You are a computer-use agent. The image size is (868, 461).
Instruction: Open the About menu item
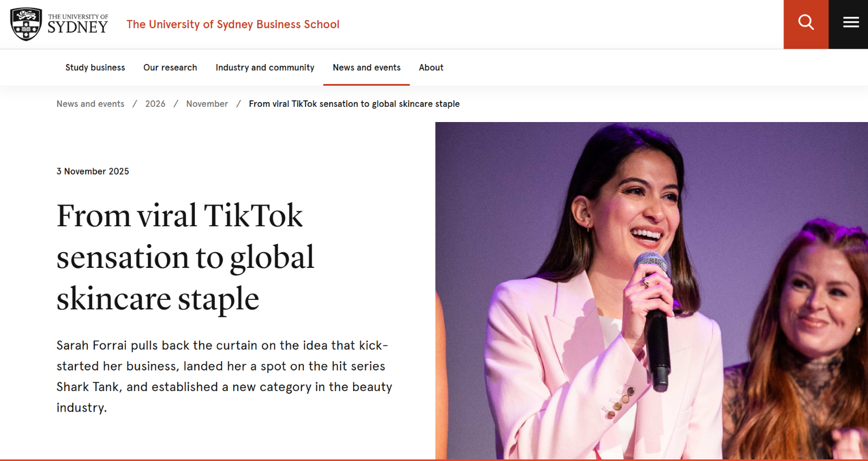coord(431,67)
